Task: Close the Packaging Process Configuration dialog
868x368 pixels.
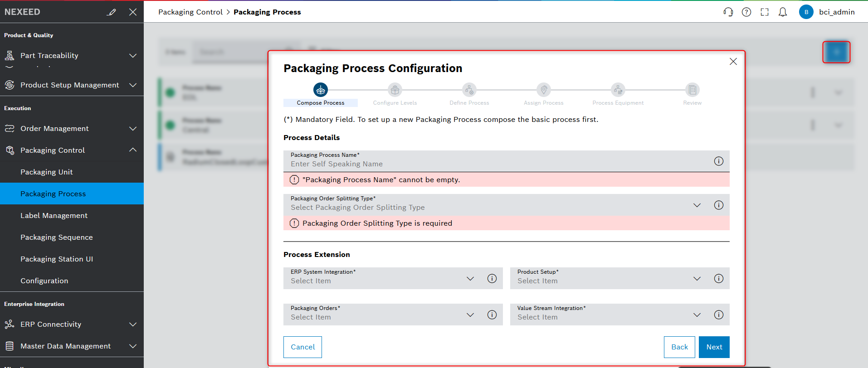Action: [733, 62]
